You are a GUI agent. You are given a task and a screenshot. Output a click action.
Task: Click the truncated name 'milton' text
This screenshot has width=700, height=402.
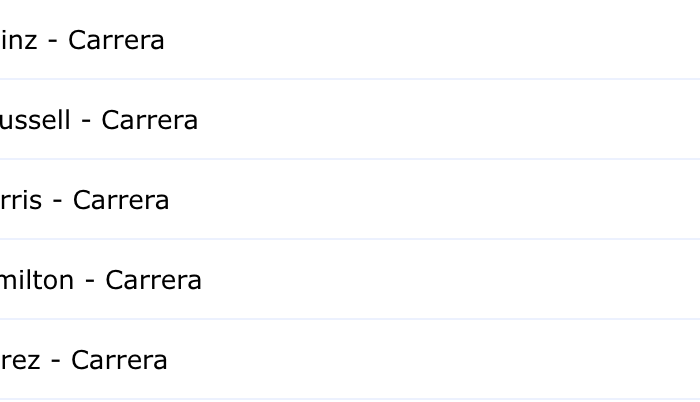tap(37, 280)
